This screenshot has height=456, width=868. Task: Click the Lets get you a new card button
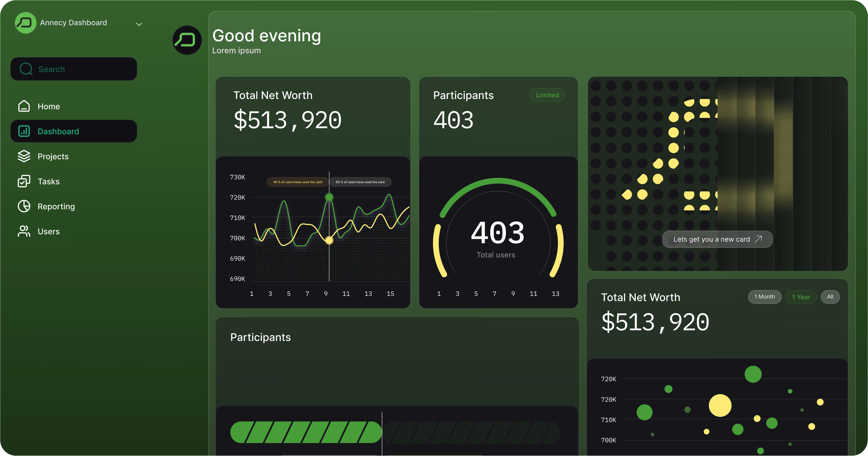(717, 239)
